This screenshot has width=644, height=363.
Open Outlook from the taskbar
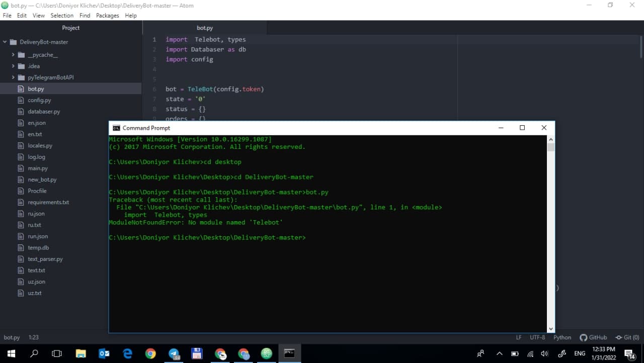tap(104, 353)
